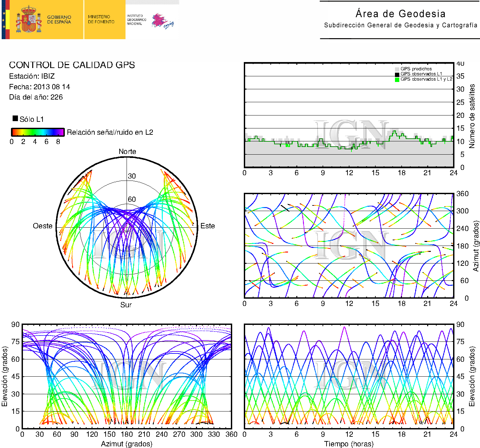Click the black GPS observados L1 legend marker
The image size is (480, 448).
(397, 74)
